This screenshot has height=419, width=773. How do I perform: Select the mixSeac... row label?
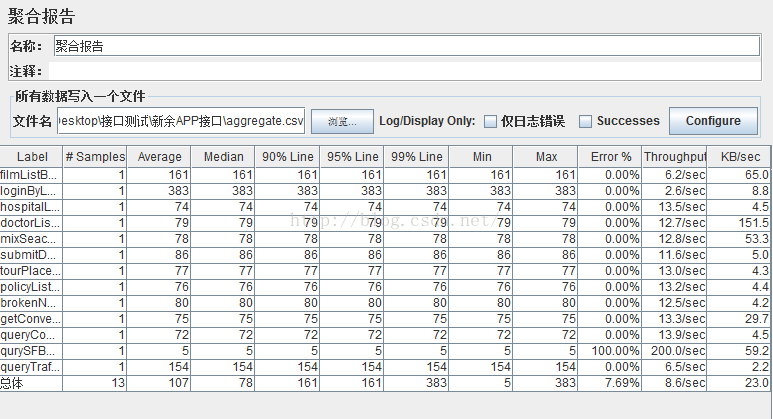(x=31, y=239)
